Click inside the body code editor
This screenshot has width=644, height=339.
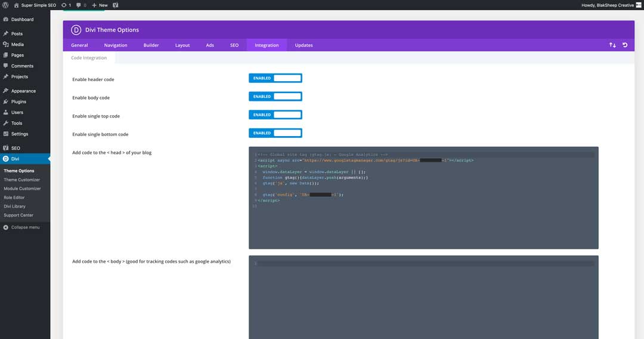click(x=423, y=297)
